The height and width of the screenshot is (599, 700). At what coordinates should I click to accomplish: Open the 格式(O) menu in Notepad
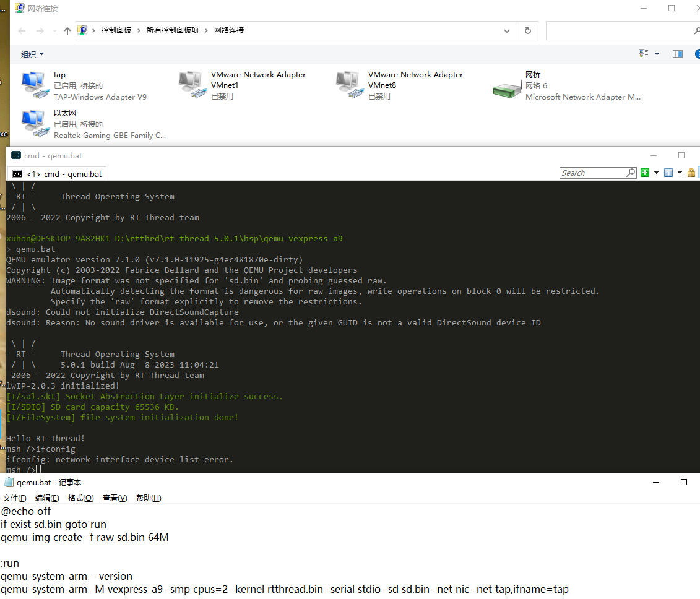click(x=80, y=498)
